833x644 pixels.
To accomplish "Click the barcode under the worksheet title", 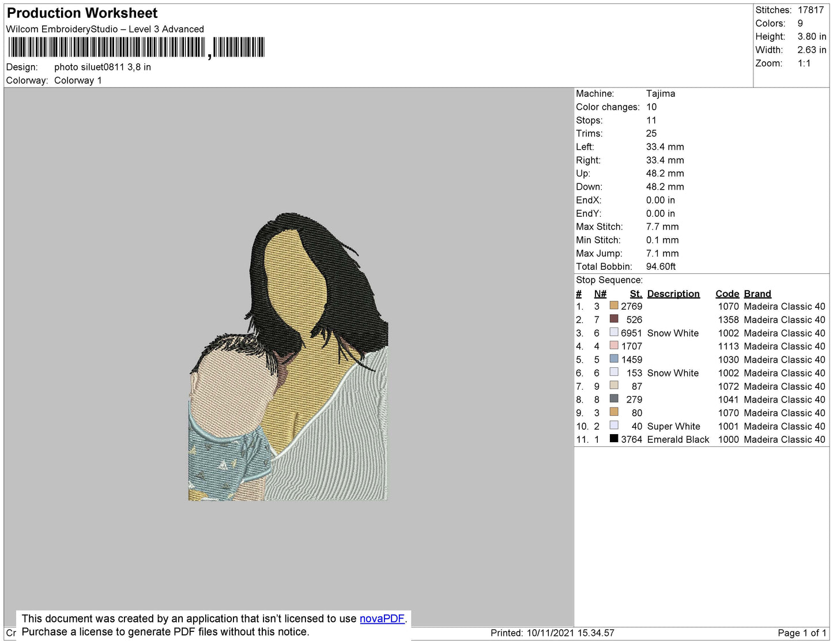I will (x=136, y=47).
